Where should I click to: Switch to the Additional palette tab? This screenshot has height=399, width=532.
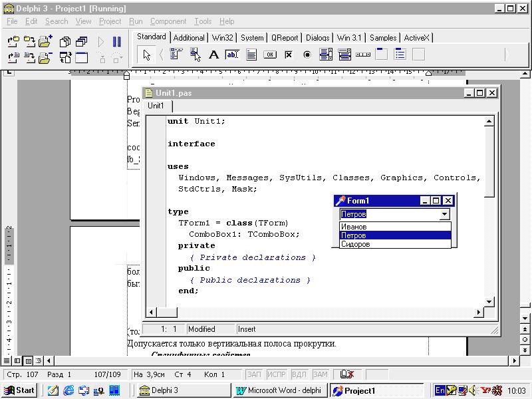[189, 38]
